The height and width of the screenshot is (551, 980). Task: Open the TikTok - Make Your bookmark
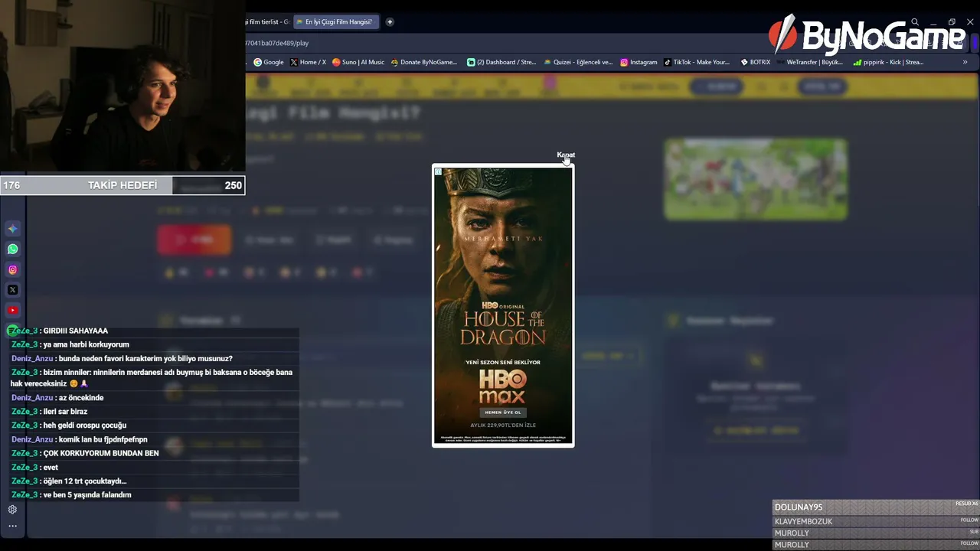[697, 62]
